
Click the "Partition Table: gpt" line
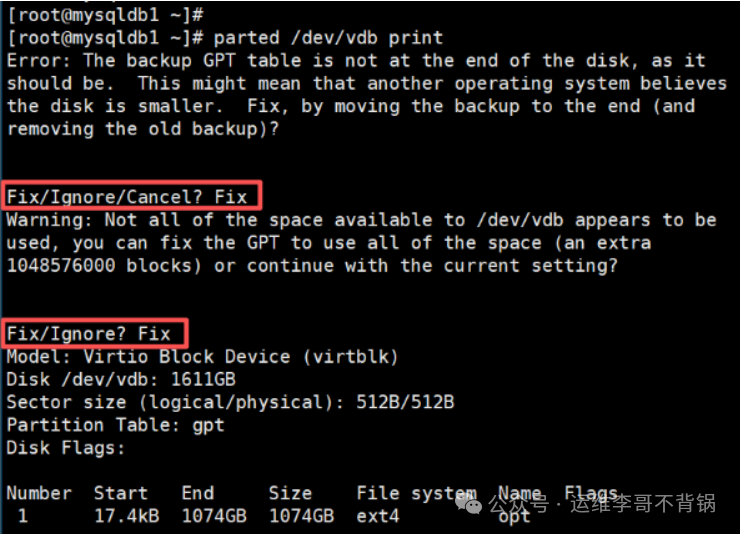[115, 426]
